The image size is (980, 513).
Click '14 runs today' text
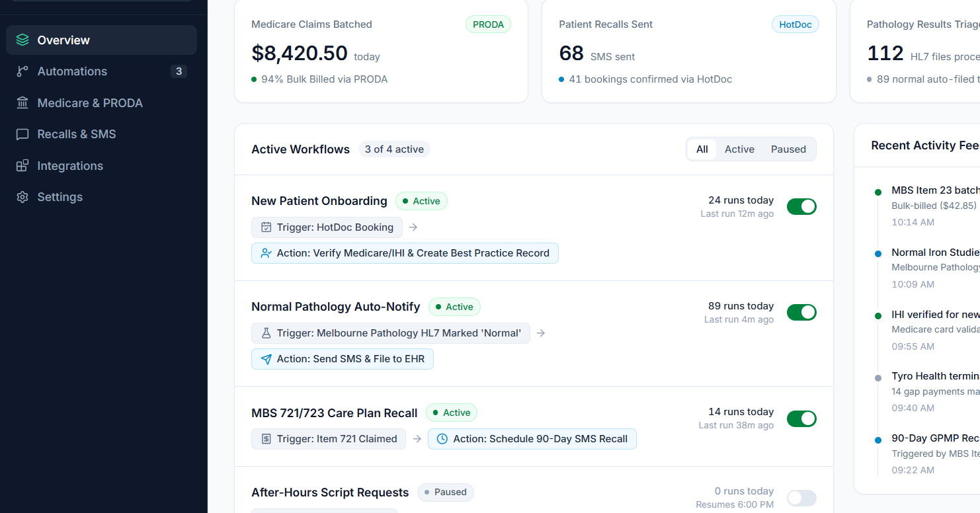pyautogui.click(x=741, y=412)
